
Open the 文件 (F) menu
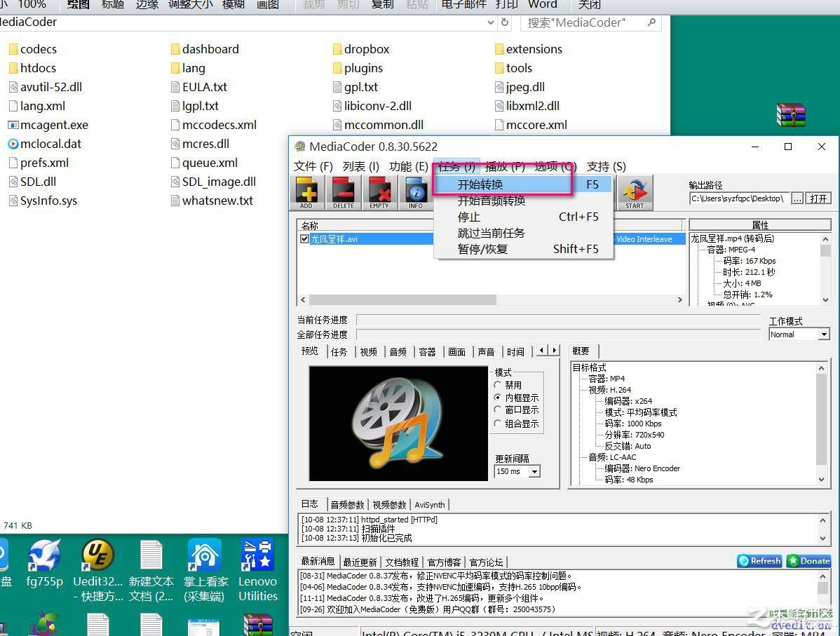point(313,167)
